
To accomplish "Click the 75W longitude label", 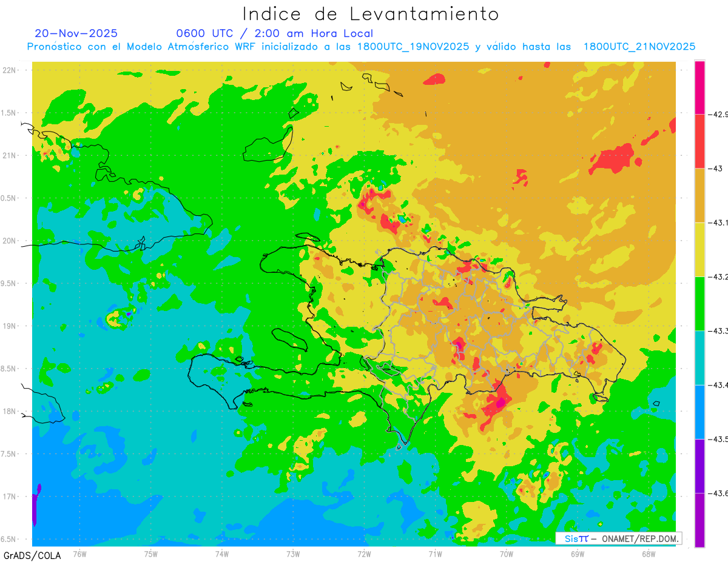I will pyautogui.click(x=151, y=554).
